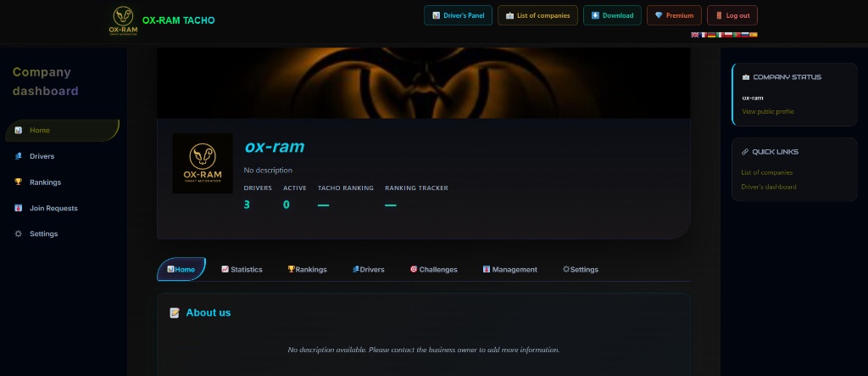Click the ACTIVE count value 0
Viewport: 868px width, 376px height.
pyautogui.click(x=287, y=205)
